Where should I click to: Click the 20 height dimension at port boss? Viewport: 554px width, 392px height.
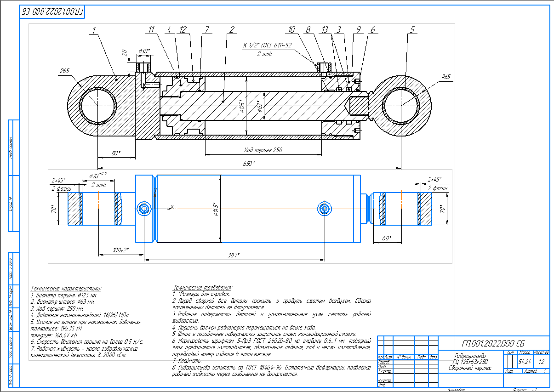pos(125,53)
